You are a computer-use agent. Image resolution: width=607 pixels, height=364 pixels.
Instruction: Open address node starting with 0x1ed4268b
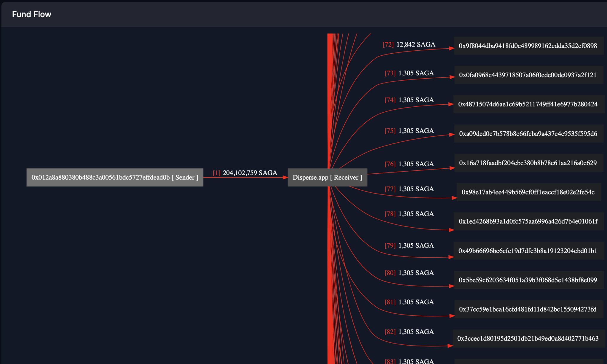(x=528, y=221)
